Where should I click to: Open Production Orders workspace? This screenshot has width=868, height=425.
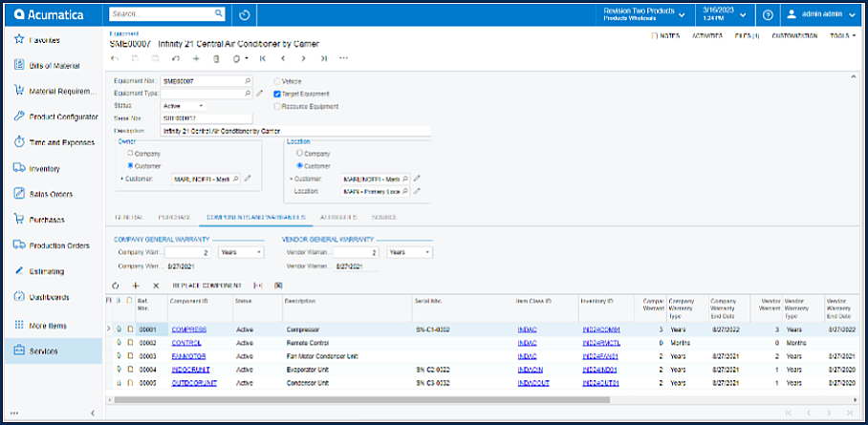point(54,245)
